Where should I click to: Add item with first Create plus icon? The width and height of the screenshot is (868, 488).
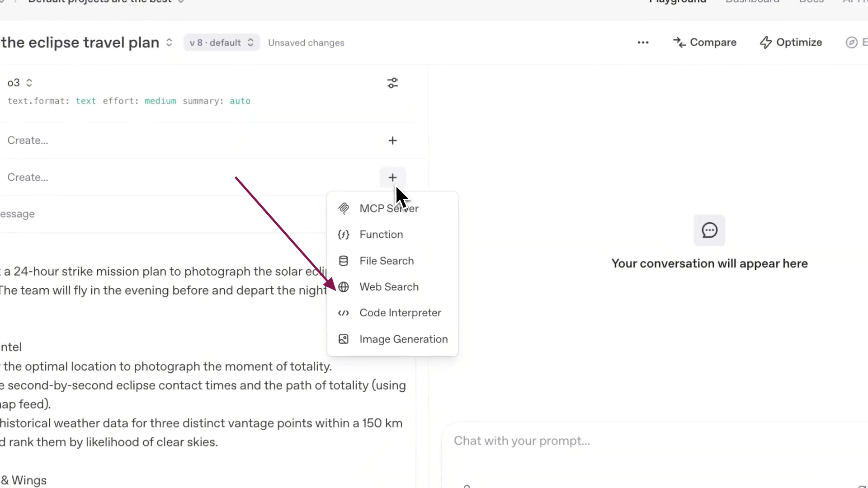coord(392,141)
